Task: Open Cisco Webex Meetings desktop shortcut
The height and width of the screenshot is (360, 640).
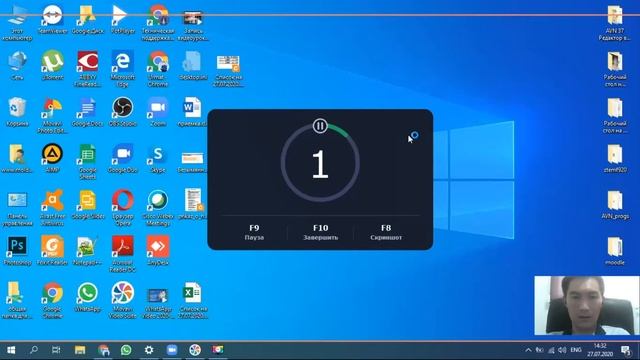Action: click(158, 207)
